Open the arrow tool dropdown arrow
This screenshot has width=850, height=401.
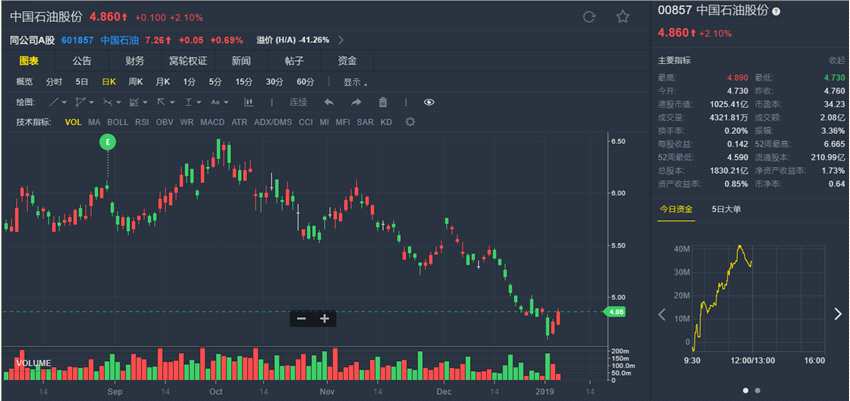point(171,102)
